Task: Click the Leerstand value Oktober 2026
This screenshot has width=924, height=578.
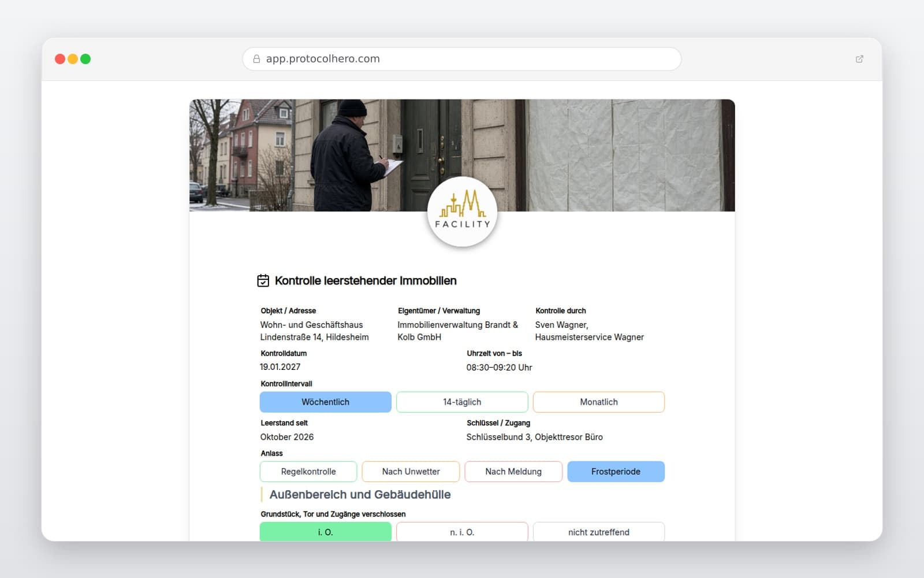Action: tap(287, 437)
